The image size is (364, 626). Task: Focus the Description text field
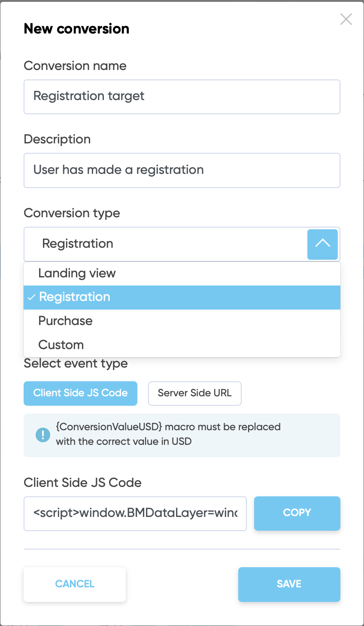[182, 170]
